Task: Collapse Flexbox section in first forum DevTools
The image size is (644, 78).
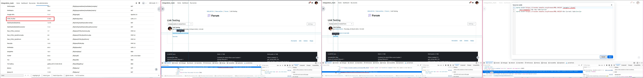Action: click(x=292, y=67)
